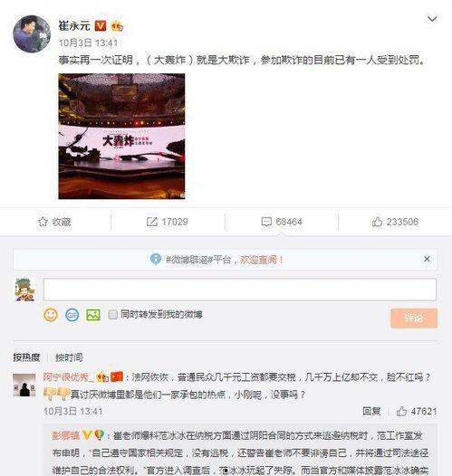
Task: Open the 欢迎查阅 link
Action: tap(262, 260)
